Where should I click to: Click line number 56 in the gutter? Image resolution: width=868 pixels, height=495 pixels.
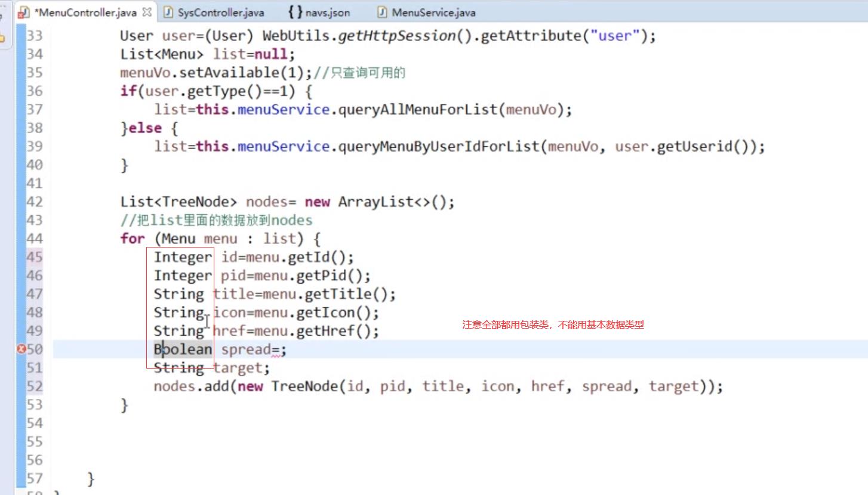pyautogui.click(x=35, y=460)
